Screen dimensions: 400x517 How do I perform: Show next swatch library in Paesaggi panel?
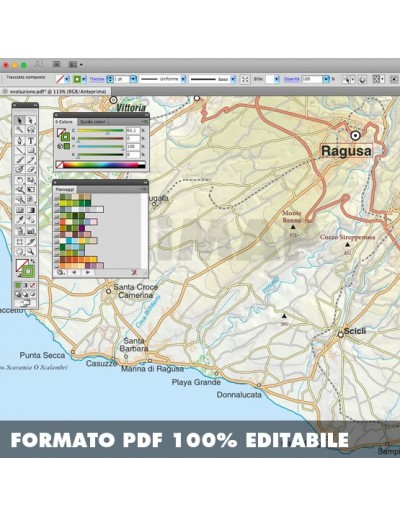point(88,272)
